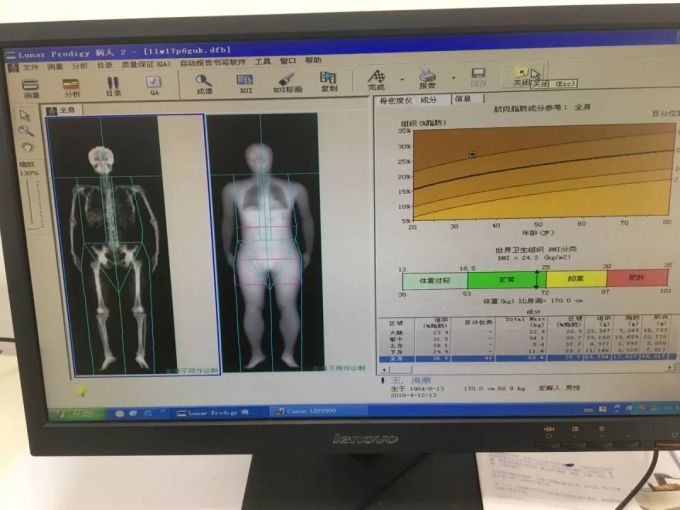
Task: Open the 工具 (Tools) menu
Action: [x=262, y=62]
